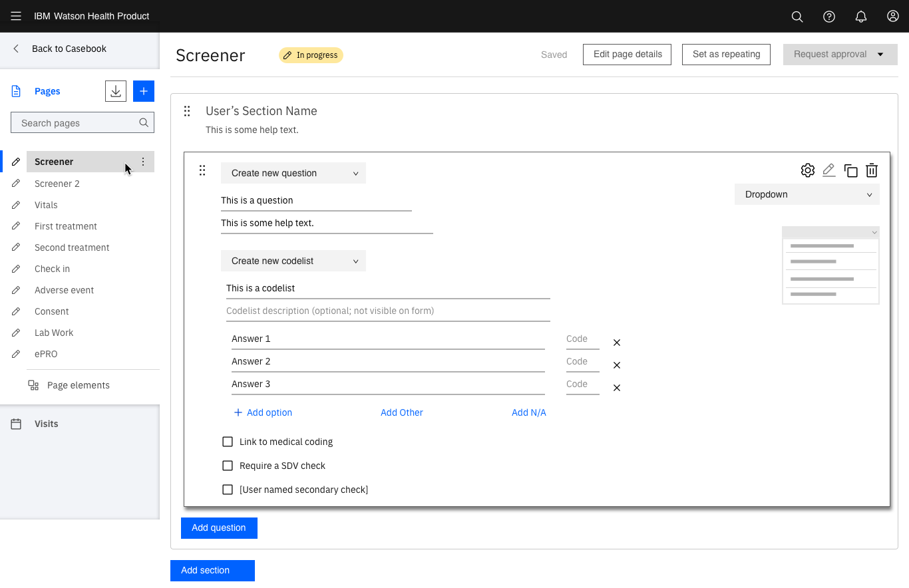This screenshot has height=588, width=909.
Task: Expand the Create new codelist dropdown
Action: tap(293, 261)
